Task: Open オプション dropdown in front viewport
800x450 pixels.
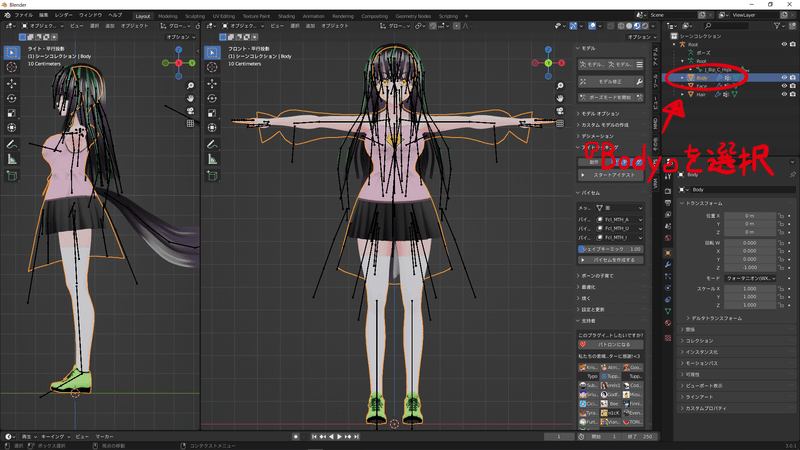Action: pyautogui.click(x=642, y=37)
